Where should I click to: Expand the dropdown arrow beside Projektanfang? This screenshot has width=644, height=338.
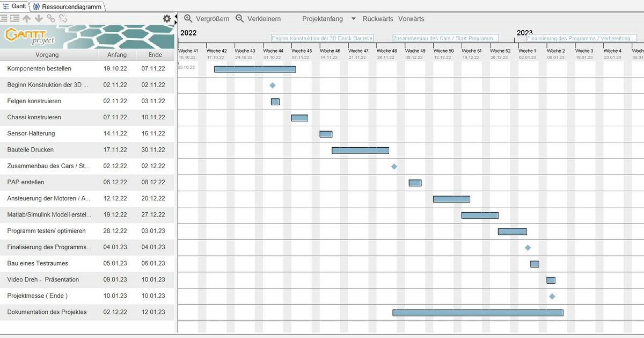pyautogui.click(x=353, y=19)
